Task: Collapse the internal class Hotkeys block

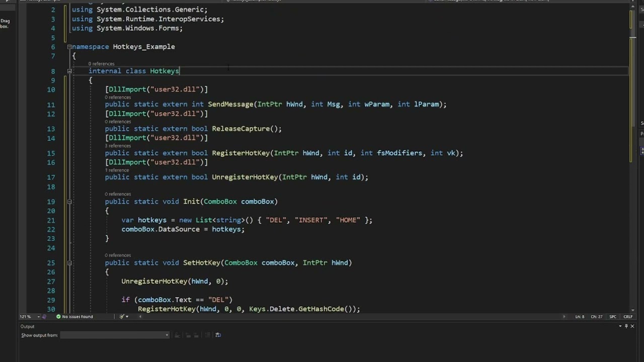Action: 69,71
